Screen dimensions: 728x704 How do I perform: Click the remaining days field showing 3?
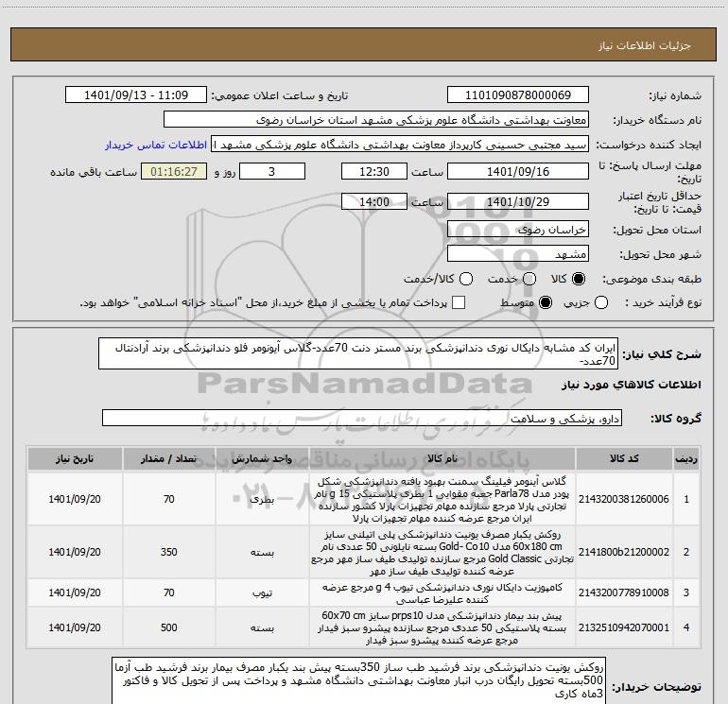click(x=271, y=171)
